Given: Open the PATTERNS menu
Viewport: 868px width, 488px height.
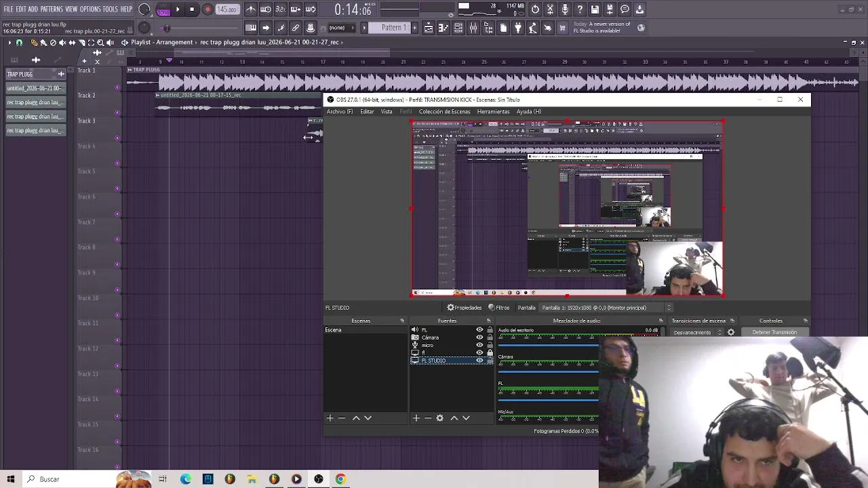Looking at the screenshot, I should click(52, 9).
